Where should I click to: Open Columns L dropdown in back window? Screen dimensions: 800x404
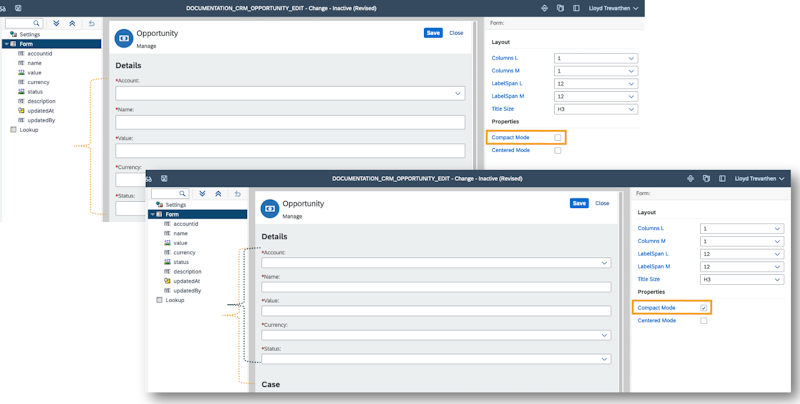point(596,58)
